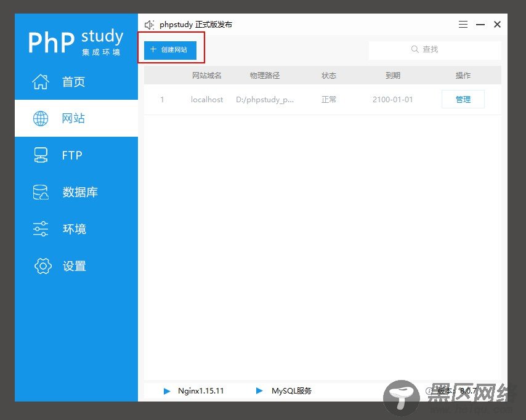
Task: Click the MySQL服务 play arrow icon
Action: click(259, 391)
